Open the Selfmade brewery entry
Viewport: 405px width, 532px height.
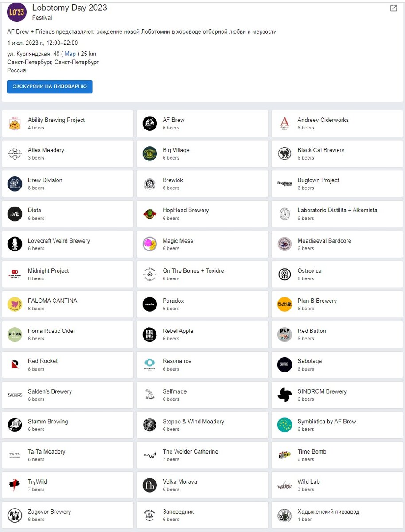(202, 395)
